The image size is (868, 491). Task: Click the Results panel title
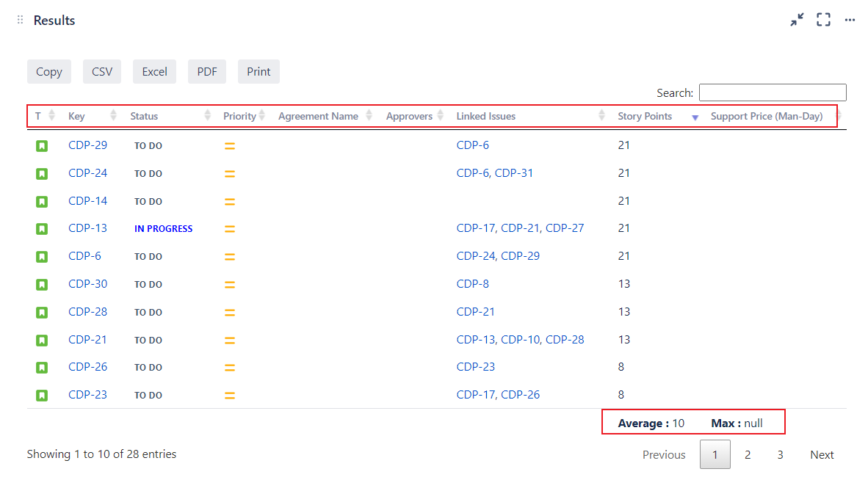[x=54, y=21]
